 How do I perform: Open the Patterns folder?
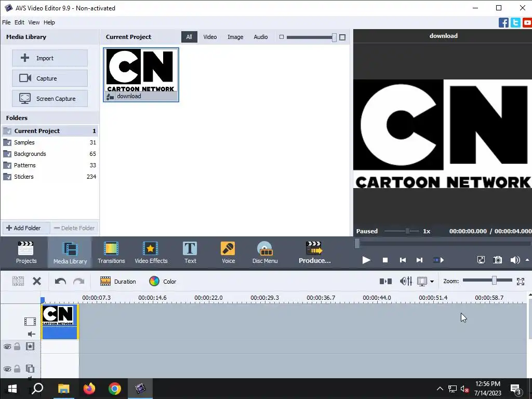coord(50,165)
